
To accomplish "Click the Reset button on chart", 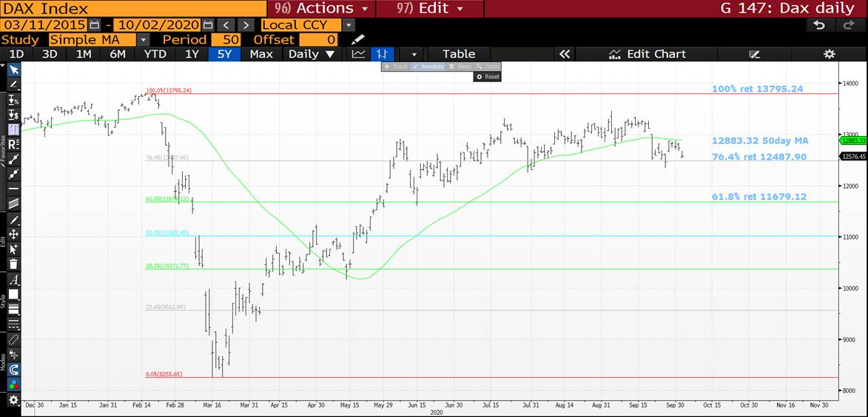I will pos(488,76).
